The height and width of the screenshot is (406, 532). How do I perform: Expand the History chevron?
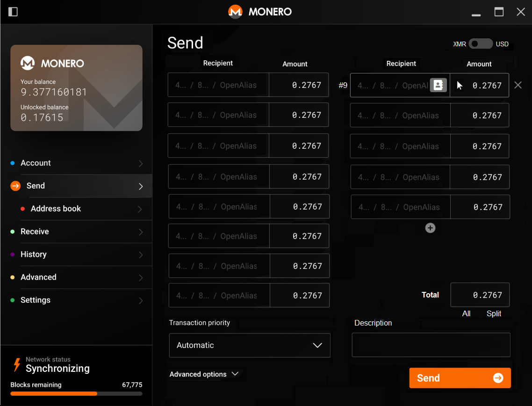141,254
